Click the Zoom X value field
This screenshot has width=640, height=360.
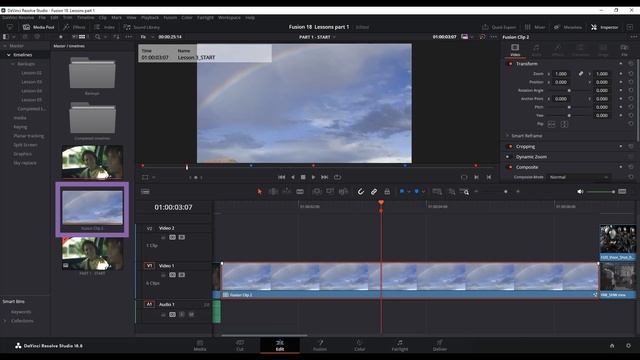click(x=562, y=74)
